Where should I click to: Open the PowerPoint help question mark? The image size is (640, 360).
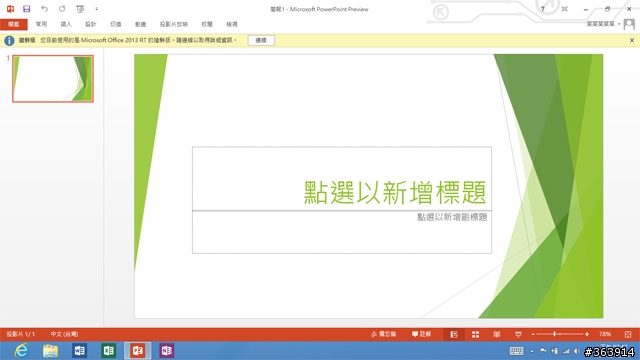(542, 9)
